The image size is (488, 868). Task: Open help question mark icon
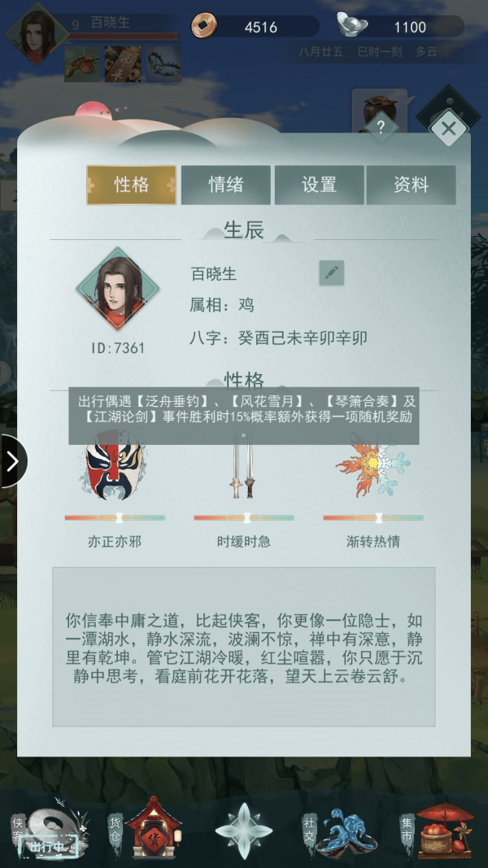(381, 128)
